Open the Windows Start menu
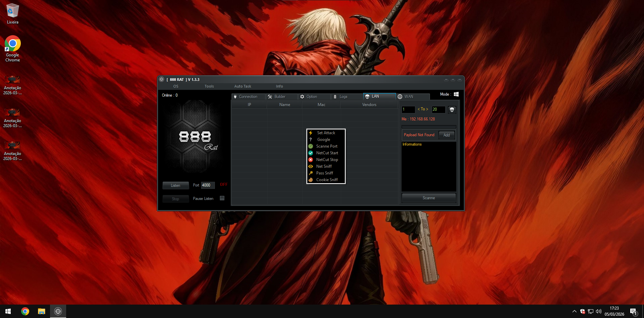 click(x=8, y=311)
